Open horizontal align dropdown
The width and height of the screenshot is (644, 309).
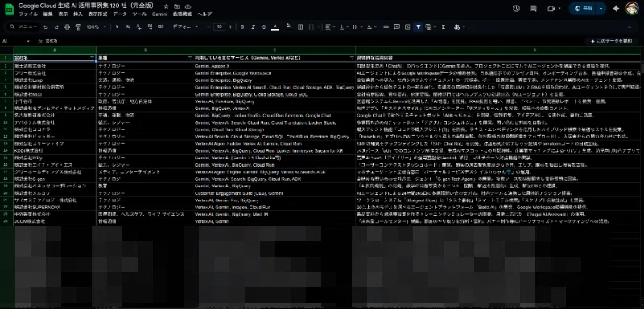click(x=329, y=27)
